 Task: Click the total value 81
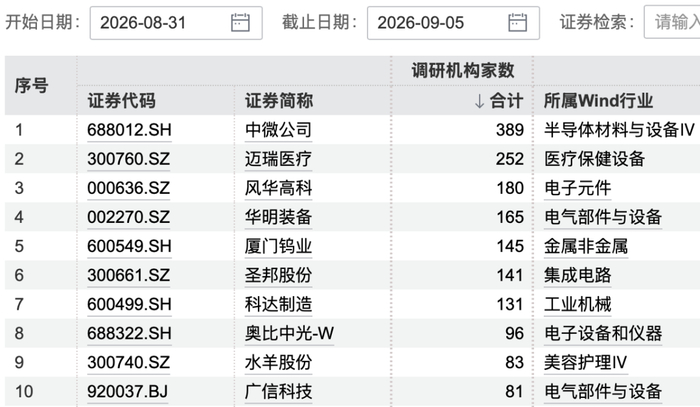click(514, 391)
